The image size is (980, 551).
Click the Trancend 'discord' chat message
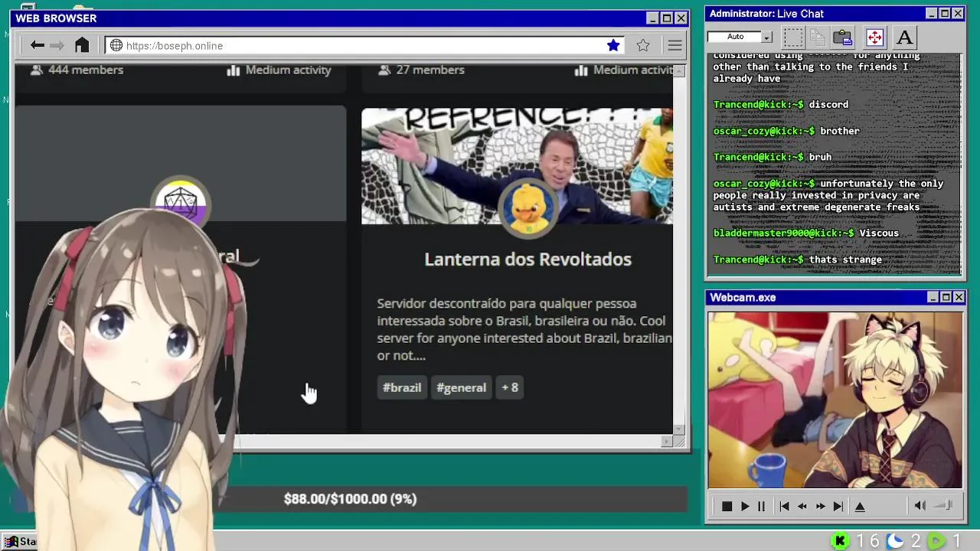tap(781, 104)
